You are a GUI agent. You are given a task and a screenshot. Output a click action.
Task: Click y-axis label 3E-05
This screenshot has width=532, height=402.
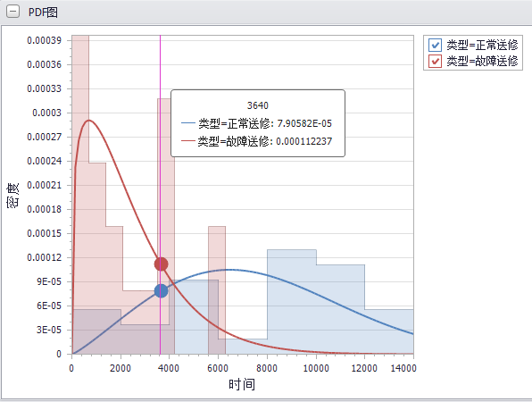[49, 330]
